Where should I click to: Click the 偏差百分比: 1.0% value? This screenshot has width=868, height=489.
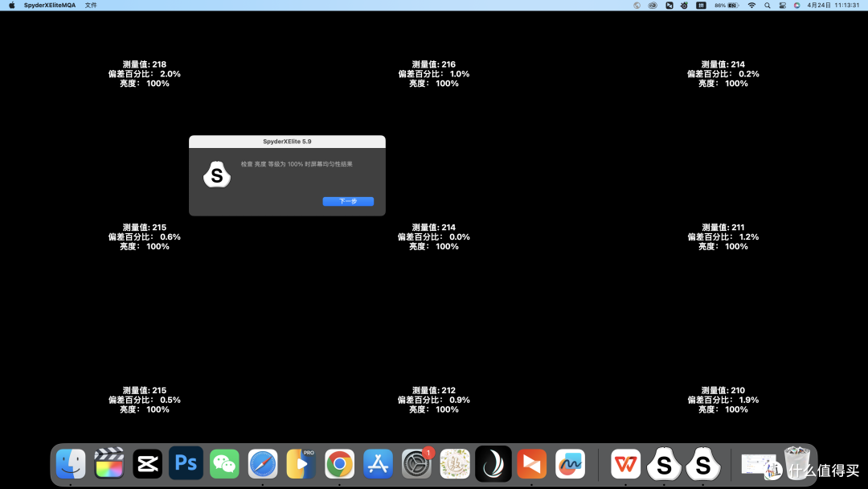[x=433, y=74]
